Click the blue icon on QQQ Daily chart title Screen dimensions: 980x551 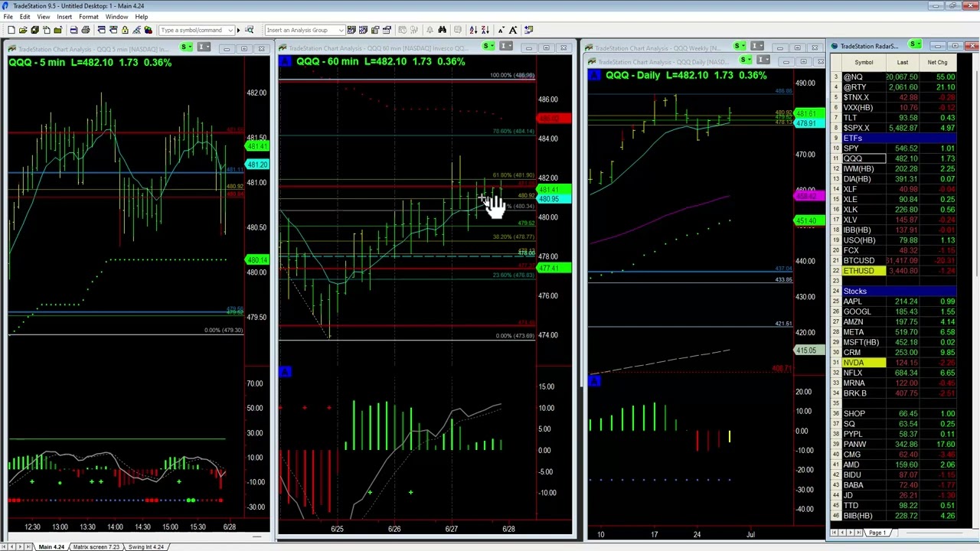(x=595, y=75)
